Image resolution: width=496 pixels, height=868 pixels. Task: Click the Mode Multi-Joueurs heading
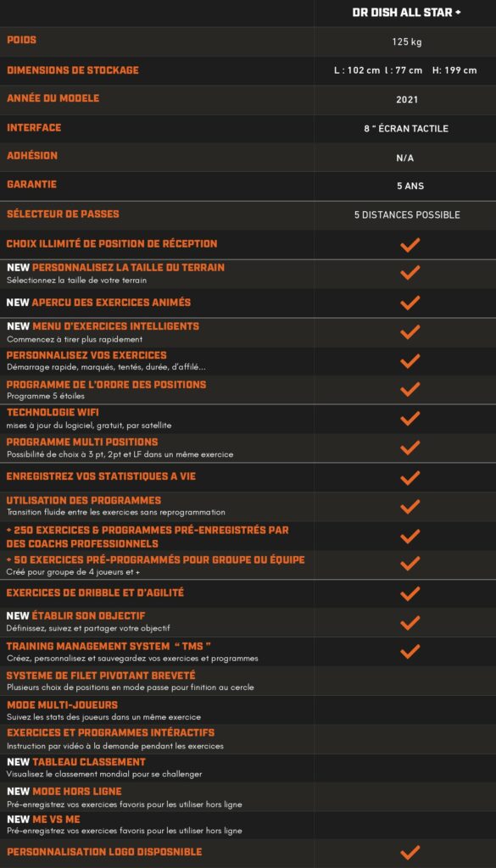click(x=62, y=704)
